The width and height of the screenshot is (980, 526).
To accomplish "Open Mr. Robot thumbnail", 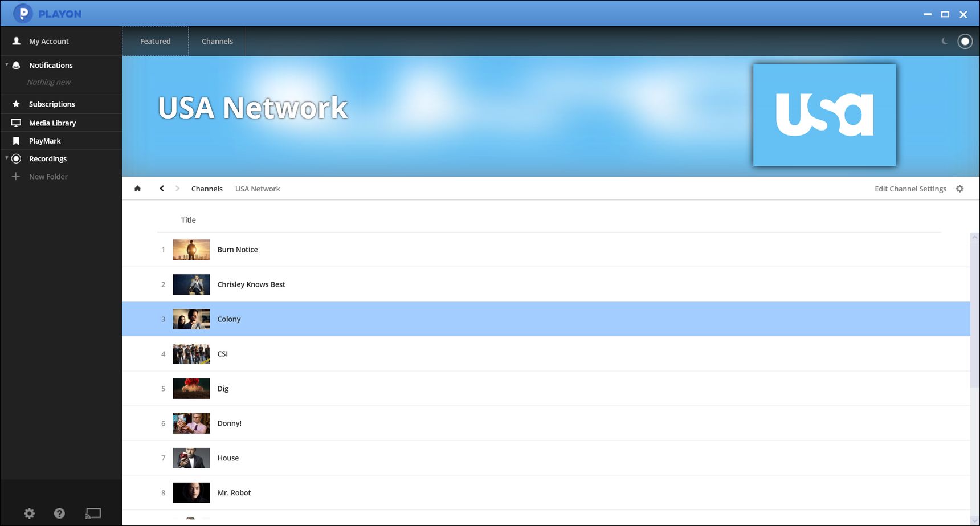I will (191, 493).
